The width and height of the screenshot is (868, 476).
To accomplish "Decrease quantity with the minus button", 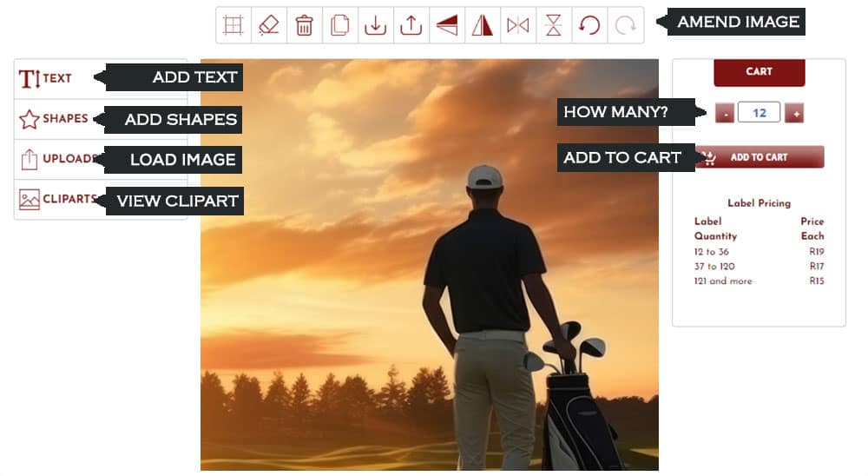I will pos(725,113).
